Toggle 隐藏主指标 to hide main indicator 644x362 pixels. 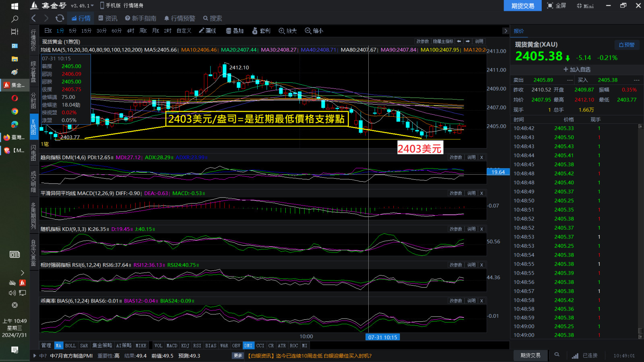pyautogui.click(x=443, y=41)
